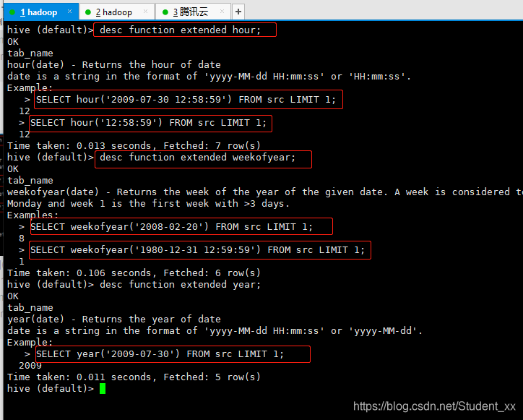Click the weekofyear result value '8'

pyautogui.click(x=22, y=239)
